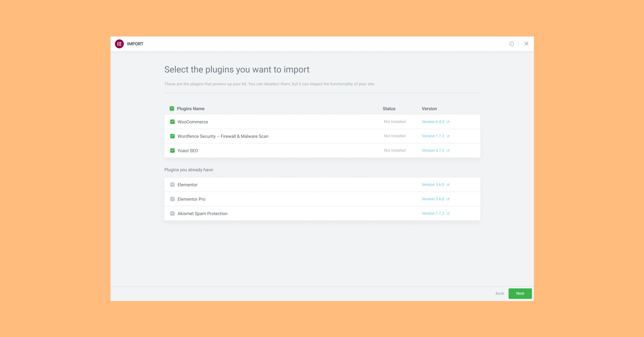Toggle the select-all Plugins Name checkbox

172,108
